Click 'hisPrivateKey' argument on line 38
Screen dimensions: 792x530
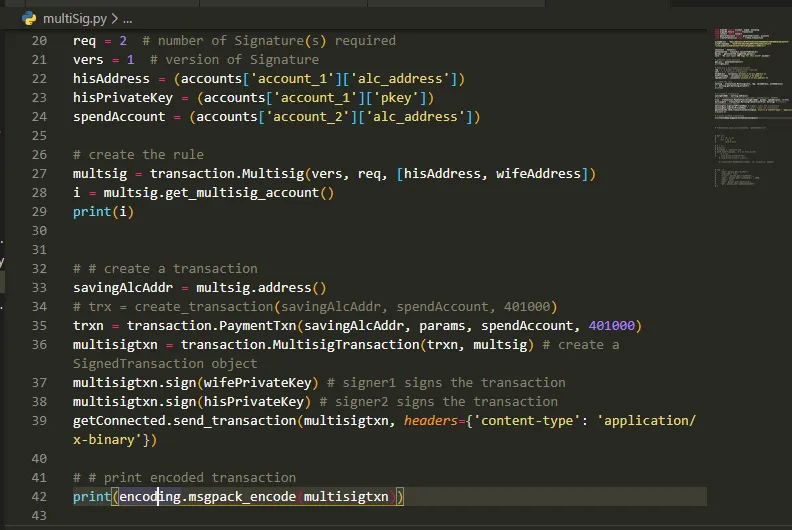254,402
